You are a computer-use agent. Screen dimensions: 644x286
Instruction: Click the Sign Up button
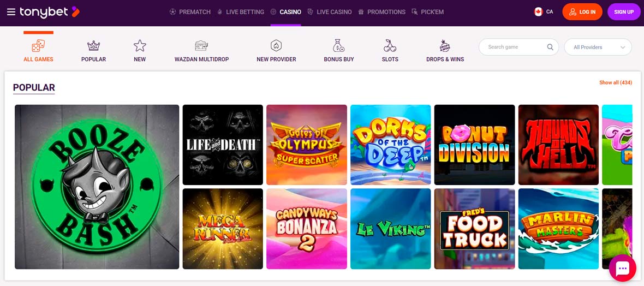624,12
